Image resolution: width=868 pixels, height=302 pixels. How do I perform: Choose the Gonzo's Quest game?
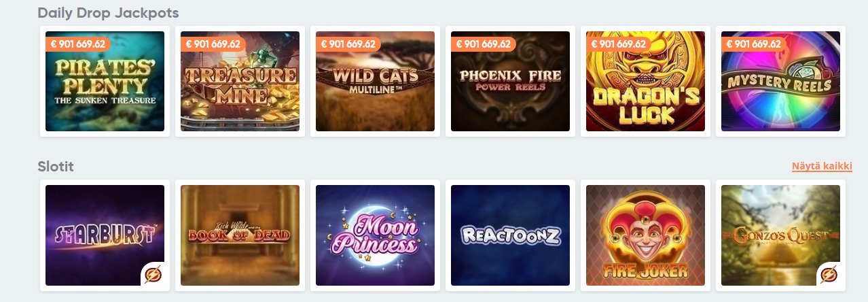point(780,235)
